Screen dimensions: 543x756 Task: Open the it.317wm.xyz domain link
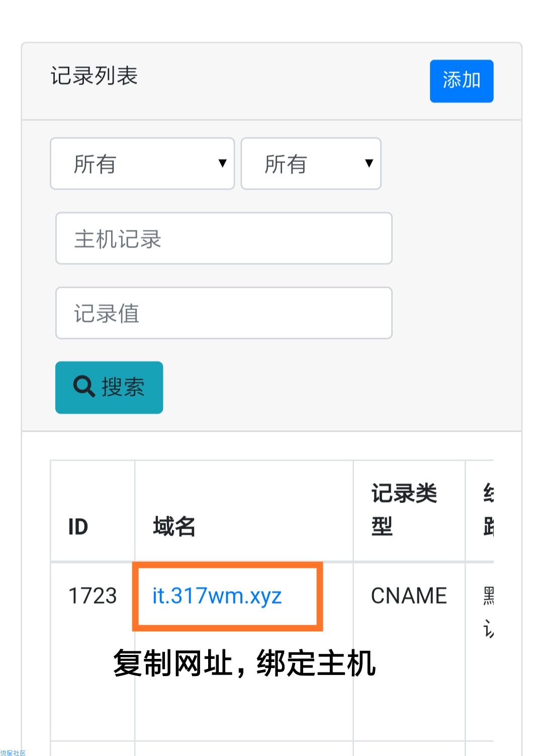point(217,596)
